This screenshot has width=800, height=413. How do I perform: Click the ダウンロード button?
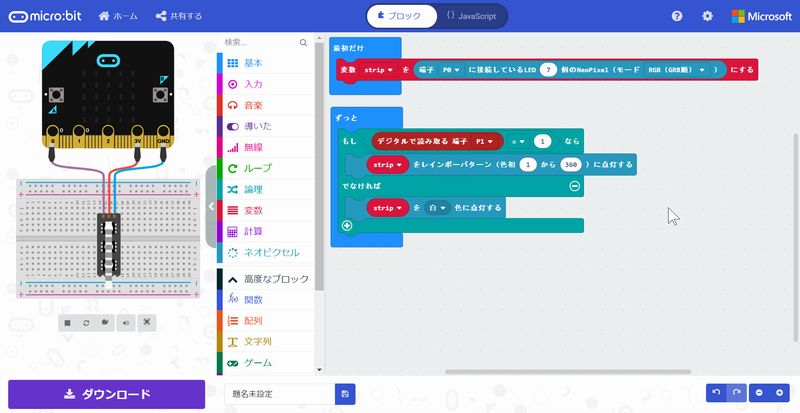(x=106, y=394)
